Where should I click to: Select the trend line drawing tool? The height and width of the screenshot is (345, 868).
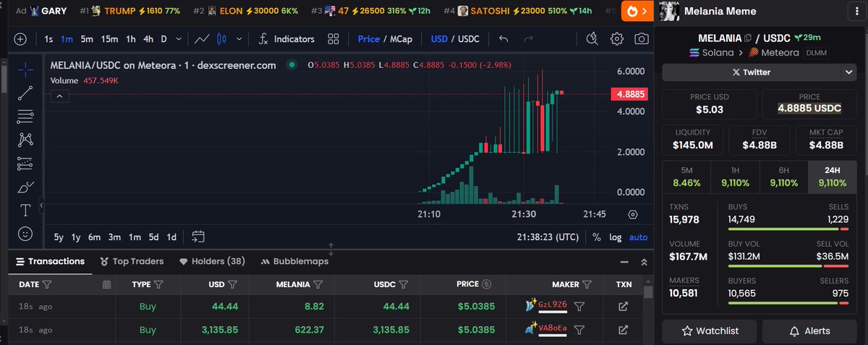pos(25,92)
